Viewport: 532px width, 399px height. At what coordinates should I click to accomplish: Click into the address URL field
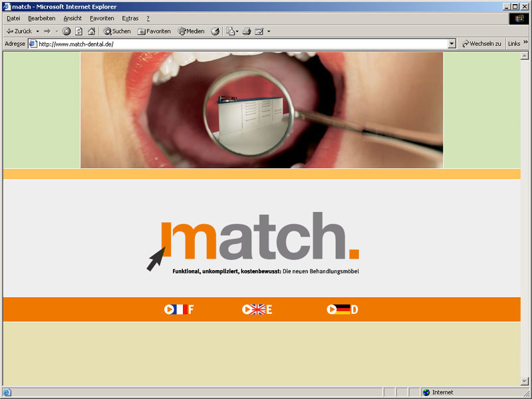pyautogui.click(x=239, y=44)
